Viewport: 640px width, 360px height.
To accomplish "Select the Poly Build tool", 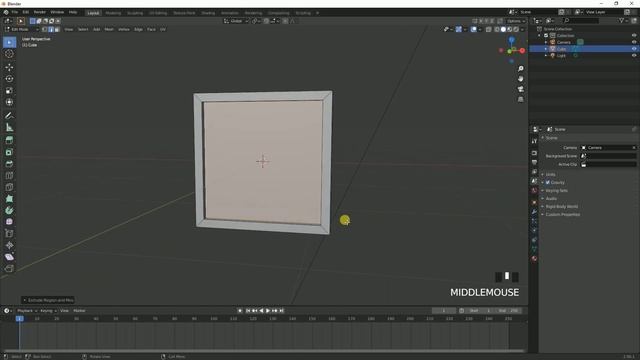I will (9, 199).
